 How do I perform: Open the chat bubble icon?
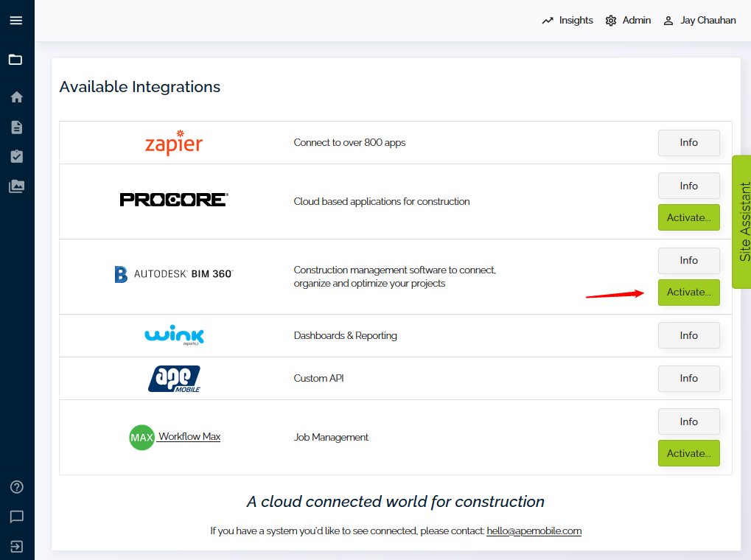(x=16, y=517)
